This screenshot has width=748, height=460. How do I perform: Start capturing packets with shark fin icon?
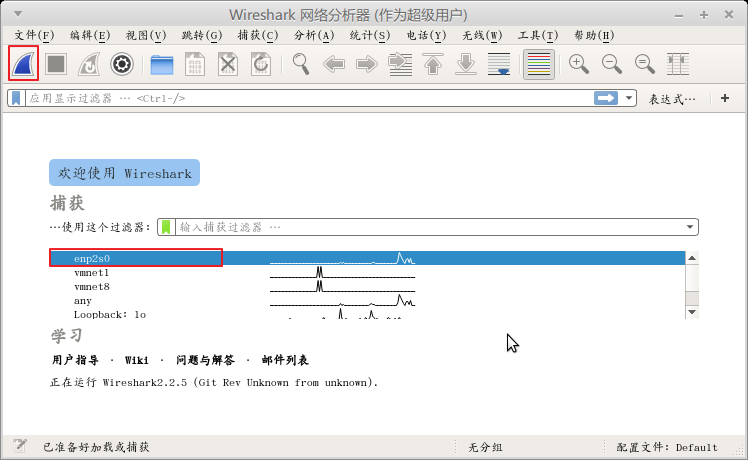point(23,63)
